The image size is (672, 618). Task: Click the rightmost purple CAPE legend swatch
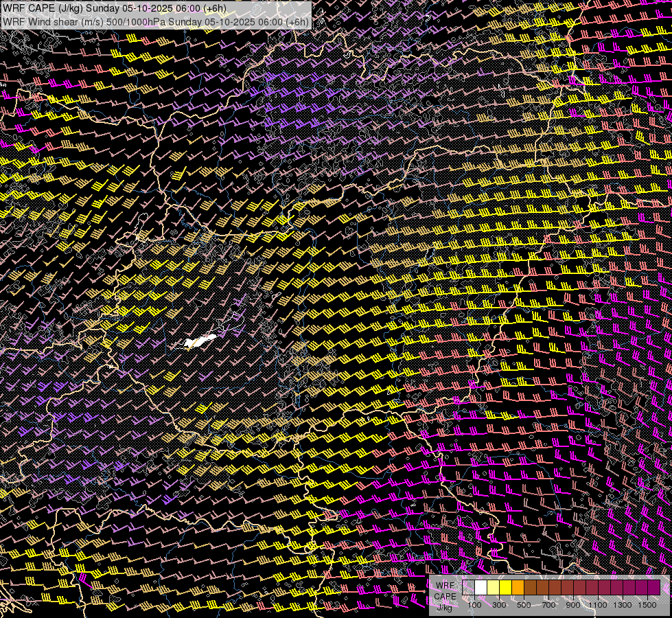653,588
